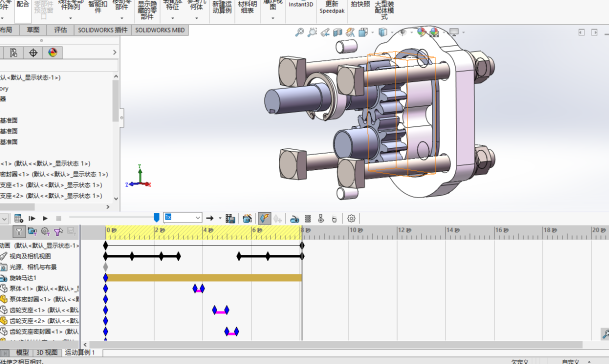
Task: Switch to SOLIDWORKS MBD tab
Action: point(160,30)
